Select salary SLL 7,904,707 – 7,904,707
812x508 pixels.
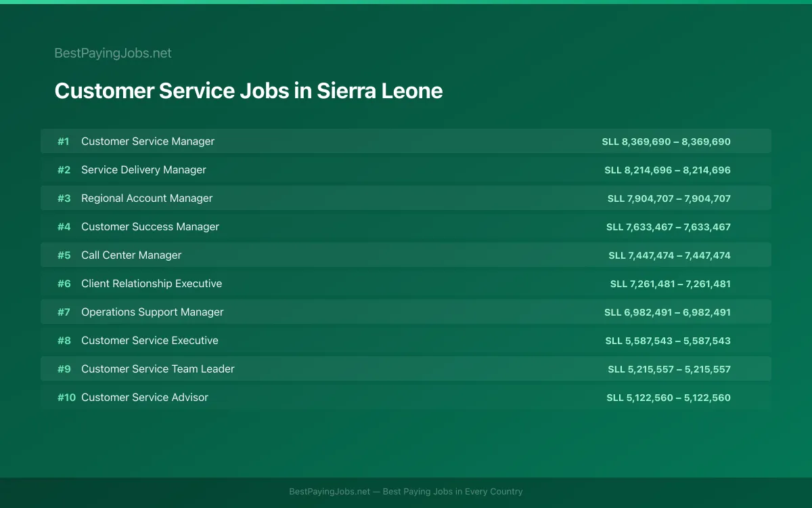[669, 198]
